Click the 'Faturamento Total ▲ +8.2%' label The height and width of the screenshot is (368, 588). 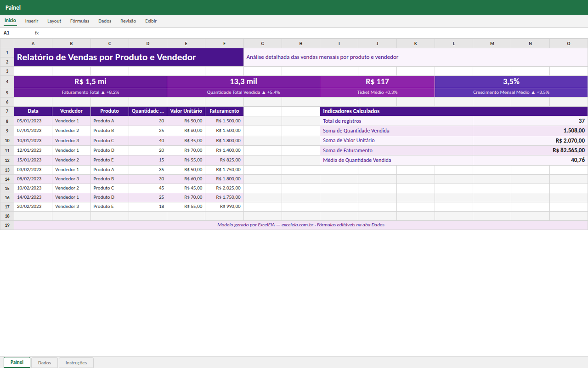(90, 92)
